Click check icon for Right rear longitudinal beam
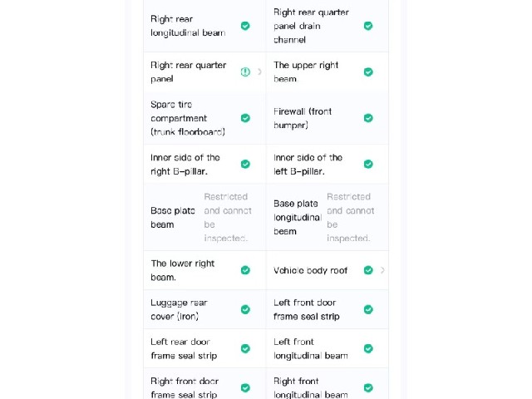 click(x=245, y=26)
